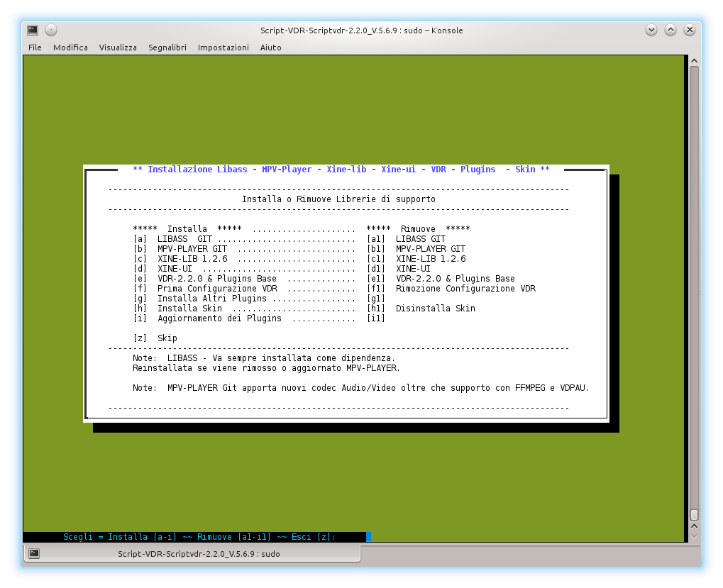Open the File menu
This screenshot has height=588, width=723.
point(35,48)
